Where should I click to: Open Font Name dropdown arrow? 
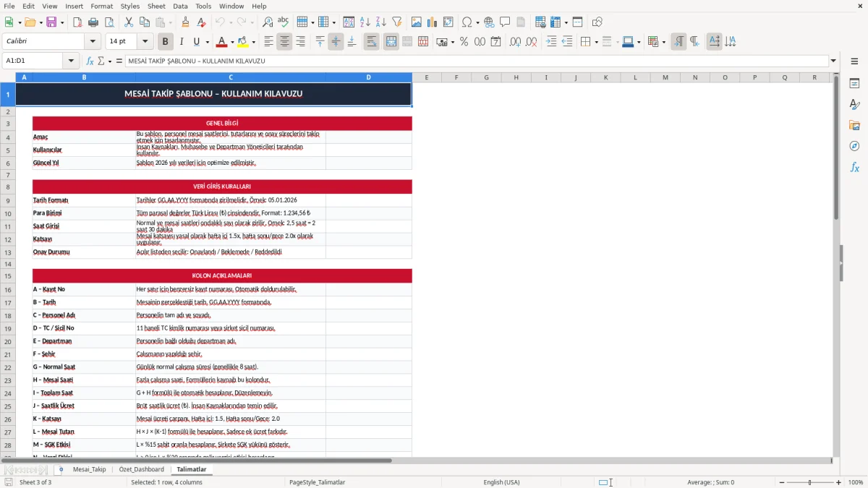tap(93, 42)
